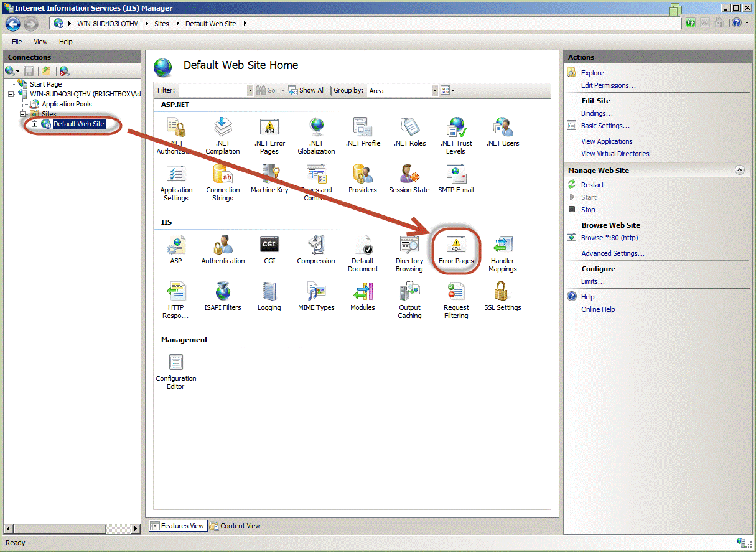The height and width of the screenshot is (552, 756).
Task: Collapse the Sites tree node
Action: (x=23, y=114)
